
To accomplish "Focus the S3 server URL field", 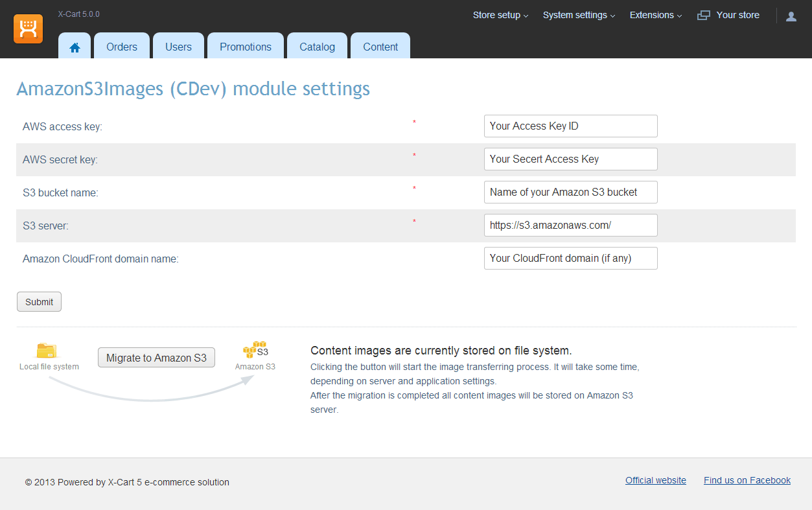I will click(571, 226).
